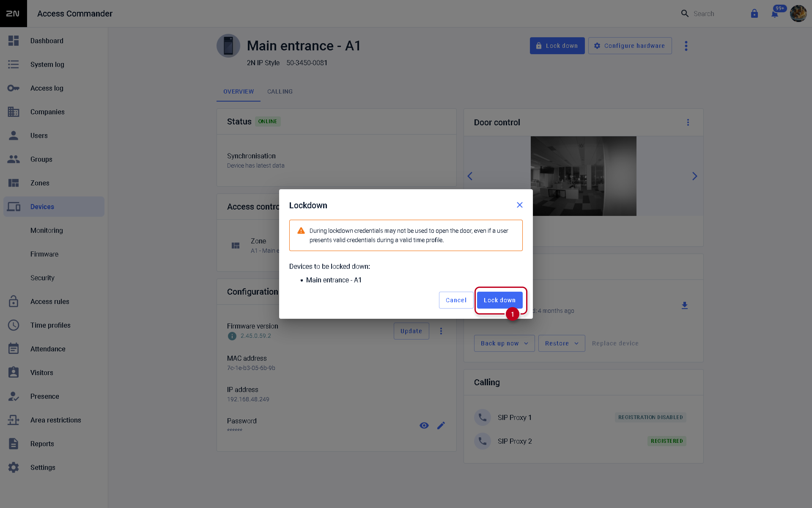Cancel the Lockdown dialog
This screenshot has width=812, height=508.
(x=456, y=300)
